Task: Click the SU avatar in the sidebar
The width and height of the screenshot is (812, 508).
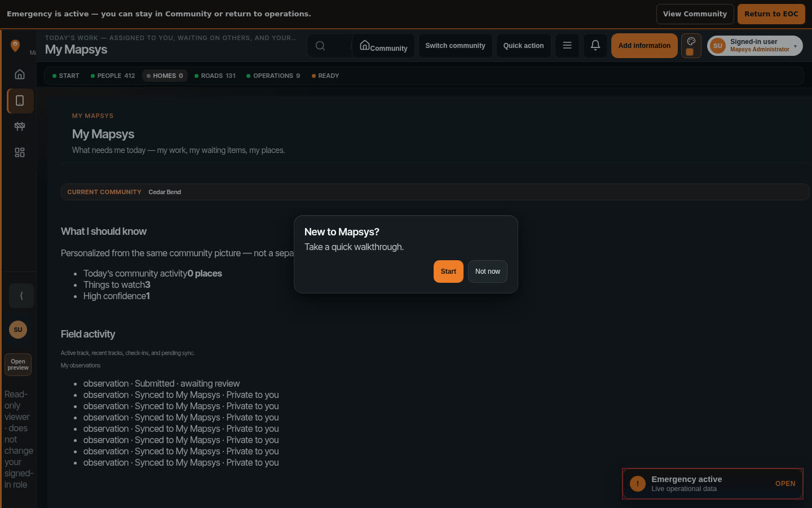Action: coord(18,330)
